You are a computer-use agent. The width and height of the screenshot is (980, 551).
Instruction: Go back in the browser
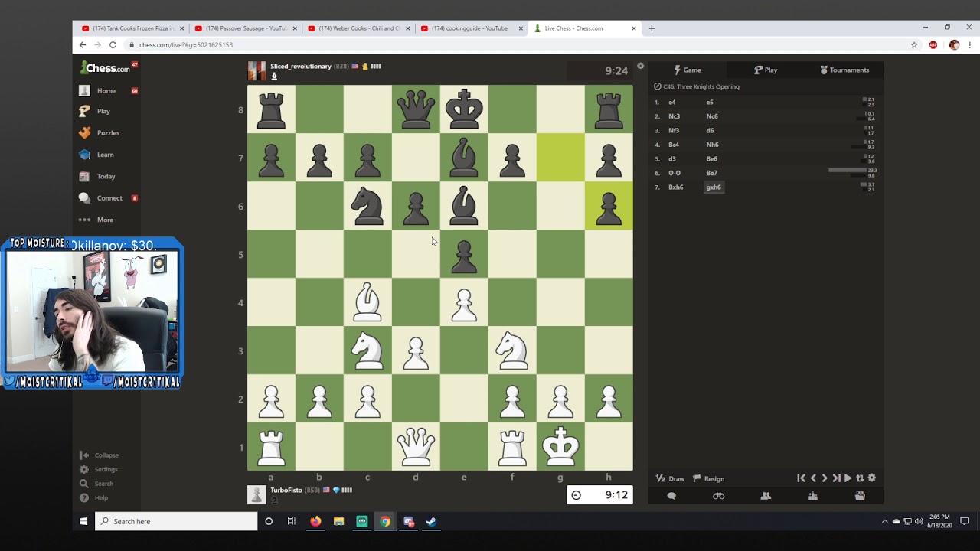[83, 45]
